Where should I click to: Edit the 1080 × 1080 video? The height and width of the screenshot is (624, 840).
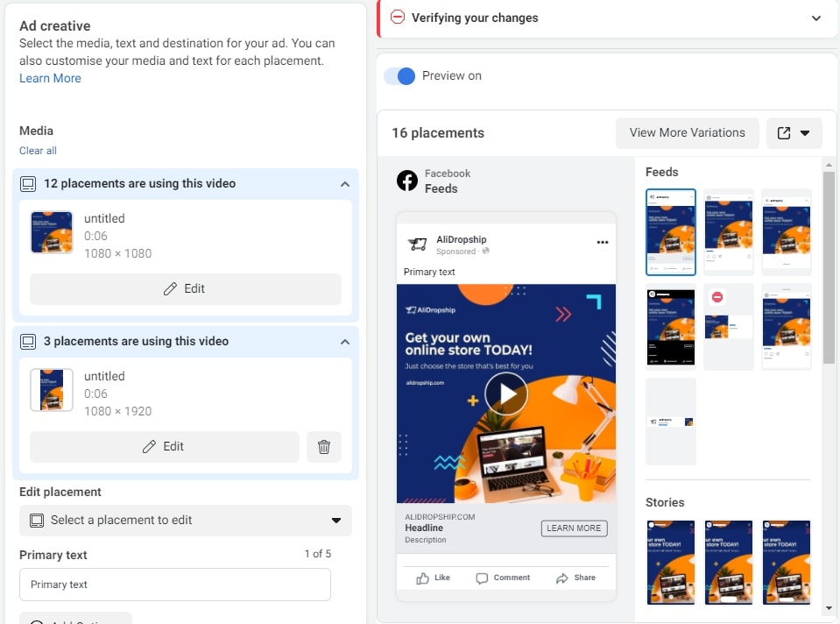coord(186,289)
